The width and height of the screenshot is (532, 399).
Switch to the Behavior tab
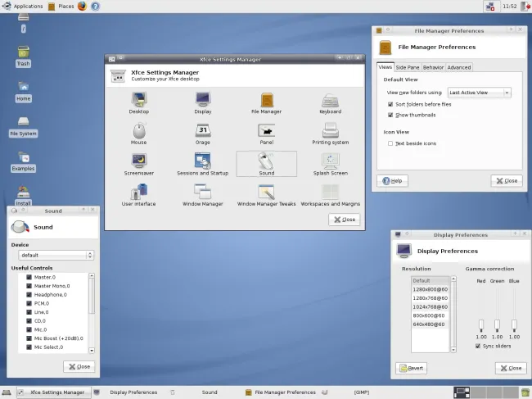(x=433, y=67)
